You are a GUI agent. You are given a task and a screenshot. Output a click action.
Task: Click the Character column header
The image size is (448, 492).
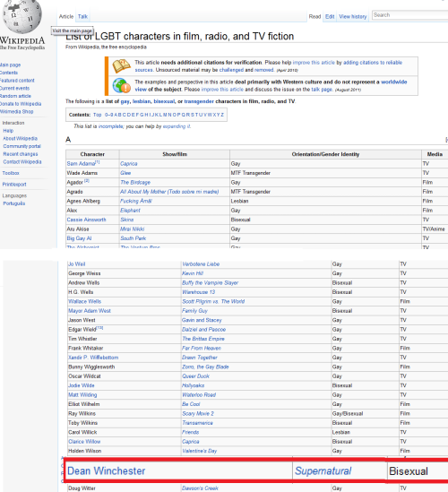tap(92, 154)
